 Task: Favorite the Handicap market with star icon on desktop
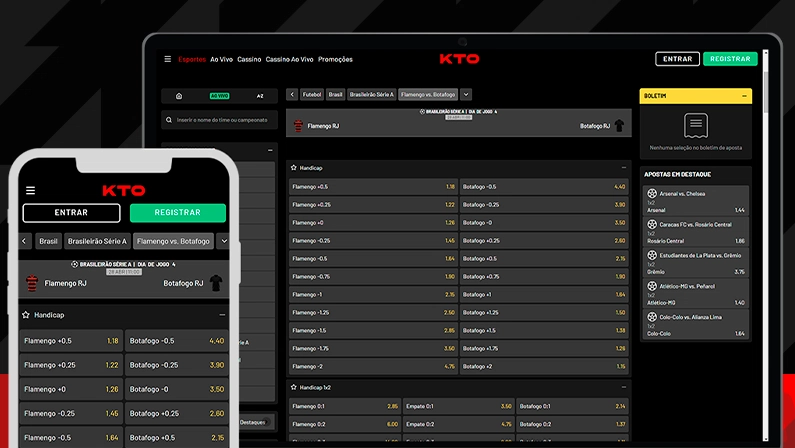tap(293, 168)
